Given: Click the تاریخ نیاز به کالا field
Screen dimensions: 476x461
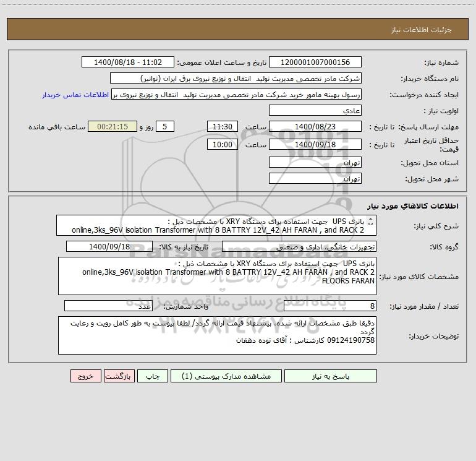Looking at the screenshot, I should tap(109, 246).
